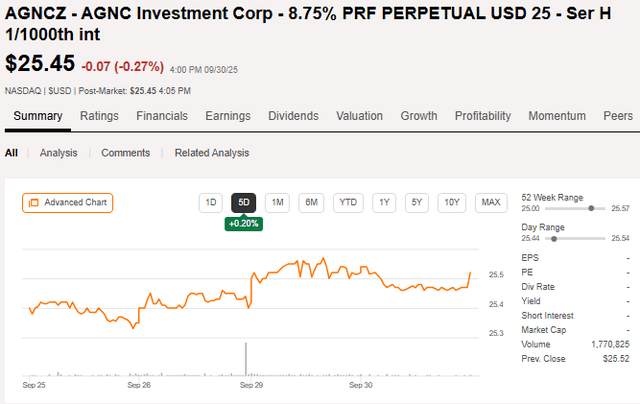Filter by Analysis link
Image resolution: width=640 pixels, height=404 pixels.
click(59, 153)
